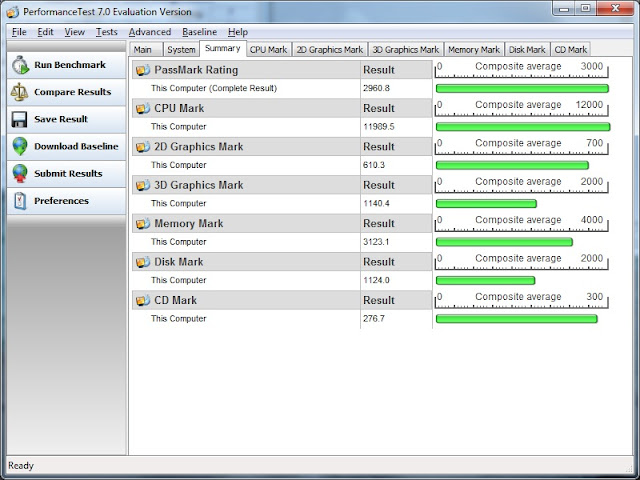640x480 pixels.
Task: Open the CD Mark tab
Action: tap(571, 49)
